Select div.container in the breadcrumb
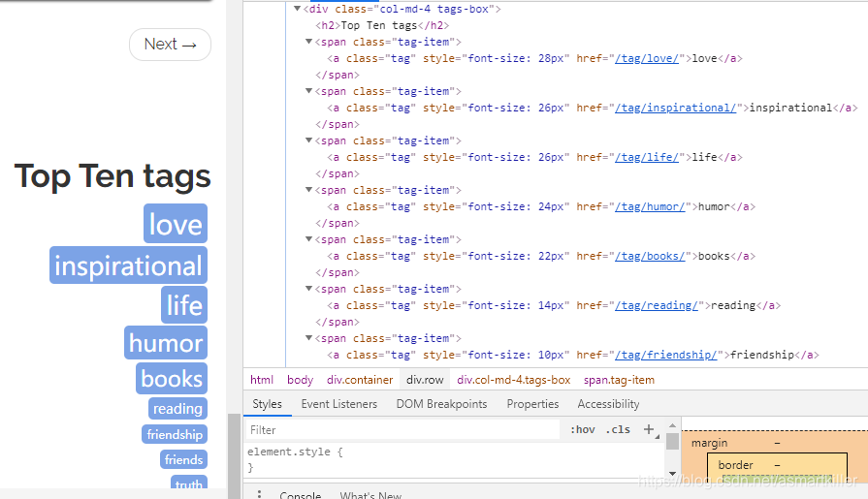 click(359, 380)
